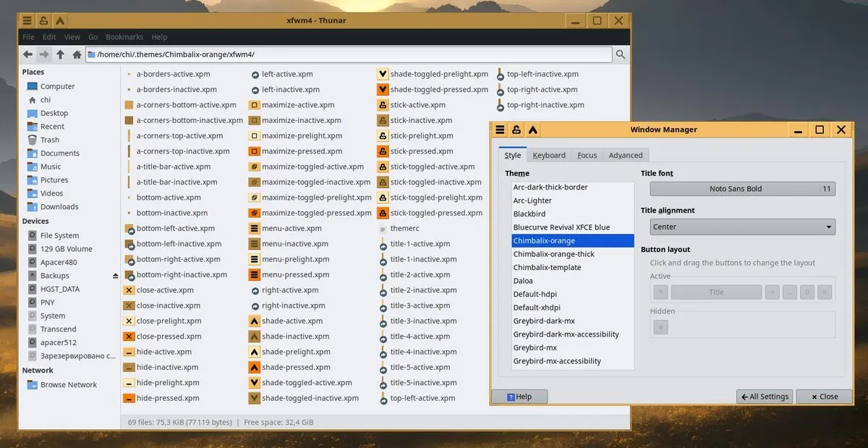
Task: Click the Help button in Window Manager
Action: [x=519, y=397]
